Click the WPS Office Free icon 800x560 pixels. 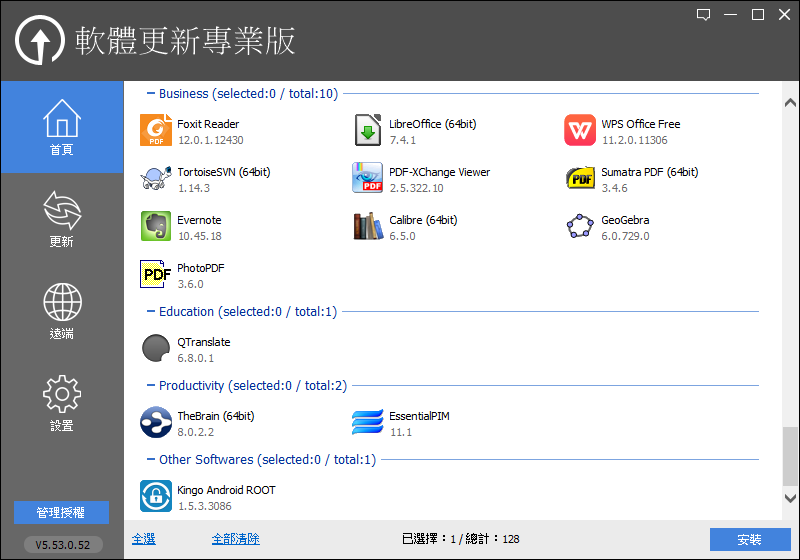[580, 130]
